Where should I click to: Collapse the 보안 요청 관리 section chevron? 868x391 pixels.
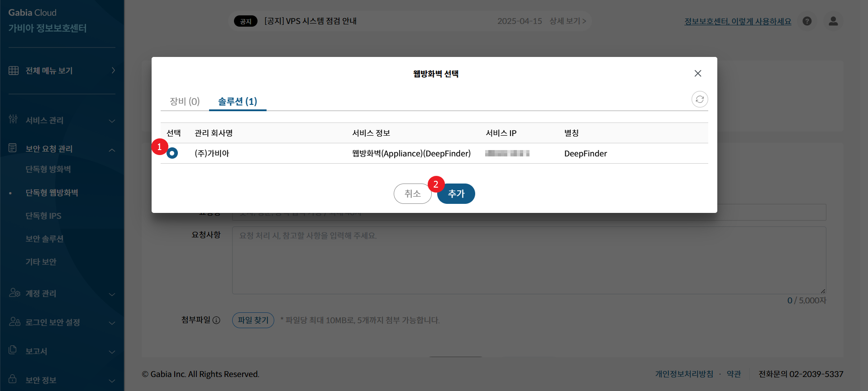tap(112, 150)
